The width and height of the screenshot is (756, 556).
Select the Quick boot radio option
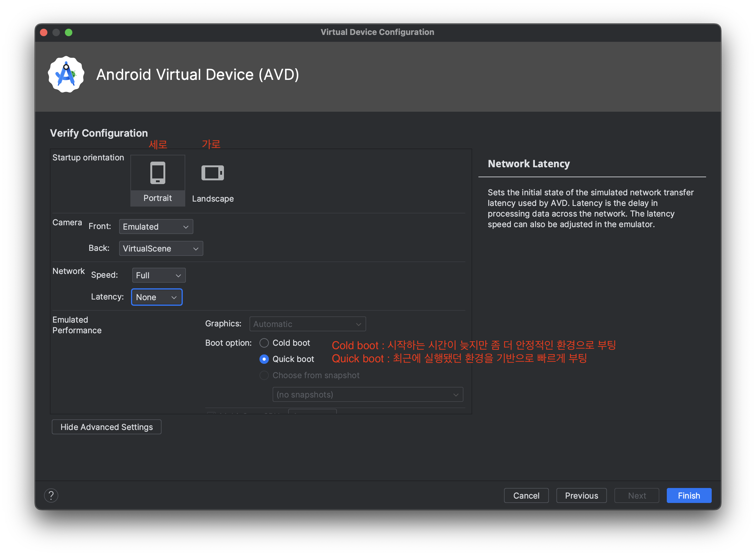pos(264,359)
